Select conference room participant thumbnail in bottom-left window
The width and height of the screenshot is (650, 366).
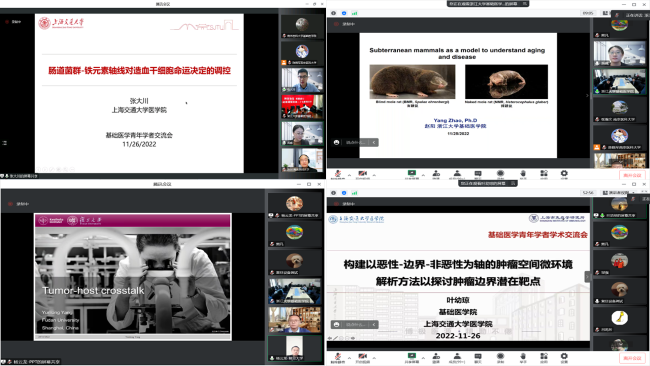[x=295, y=291]
